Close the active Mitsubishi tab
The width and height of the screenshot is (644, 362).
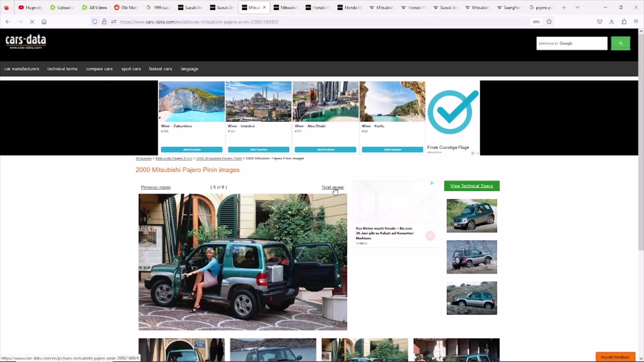(x=264, y=8)
